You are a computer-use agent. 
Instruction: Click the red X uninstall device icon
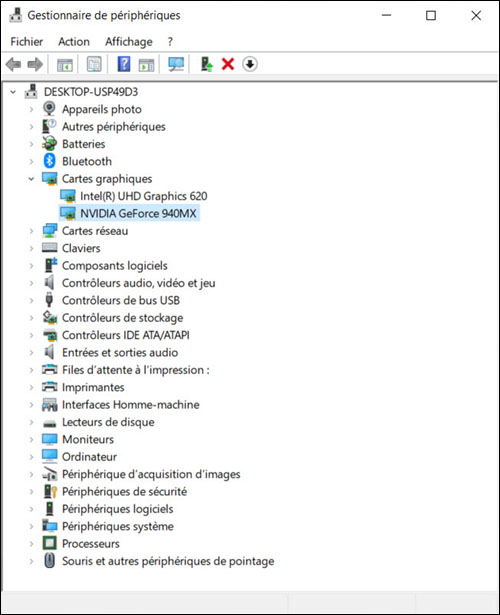point(228,64)
